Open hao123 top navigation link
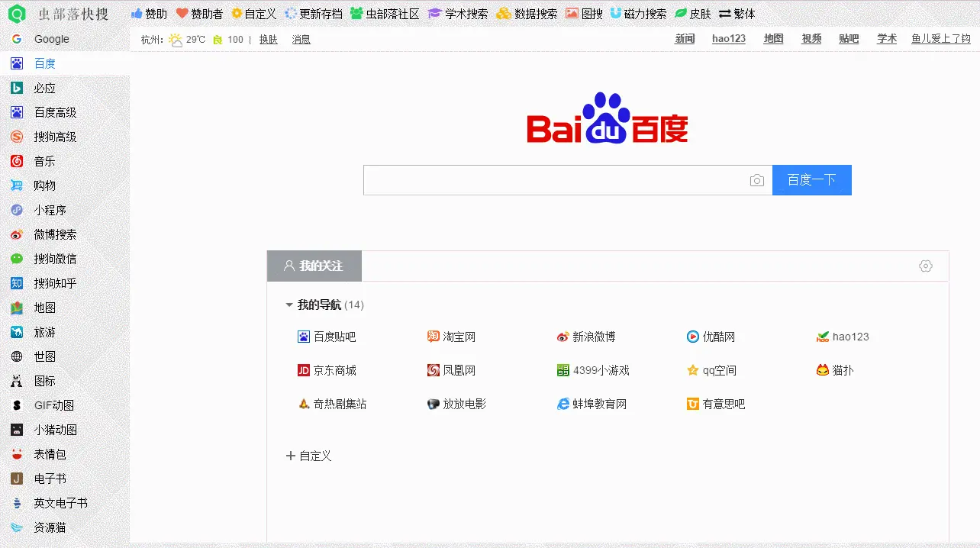 [x=729, y=39]
